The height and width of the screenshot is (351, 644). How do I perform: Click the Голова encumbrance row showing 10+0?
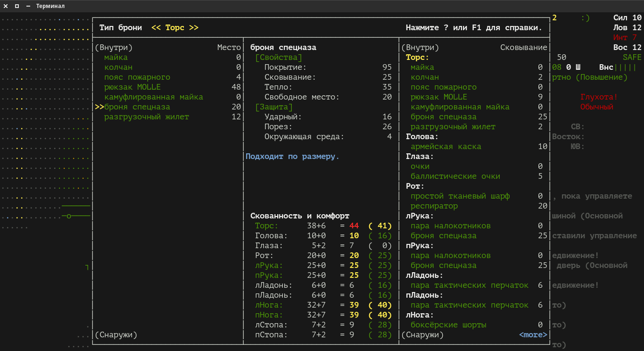tap(323, 236)
